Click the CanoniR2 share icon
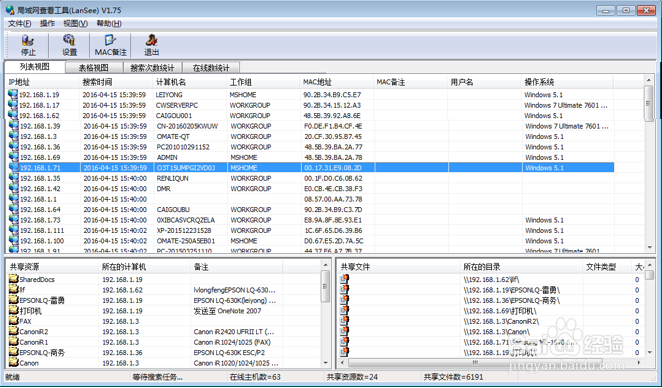Image resolution: width=662 pixels, height=388 pixels. click(14, 331)
